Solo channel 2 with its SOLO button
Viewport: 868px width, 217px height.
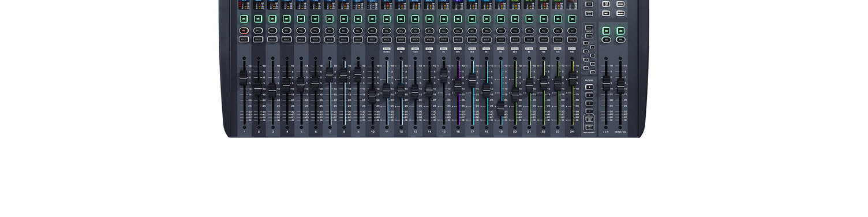(258, 39)
